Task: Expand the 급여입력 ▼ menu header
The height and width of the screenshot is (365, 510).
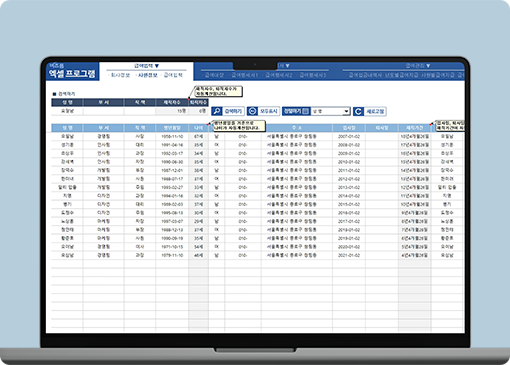Action: tap(147, 66)
